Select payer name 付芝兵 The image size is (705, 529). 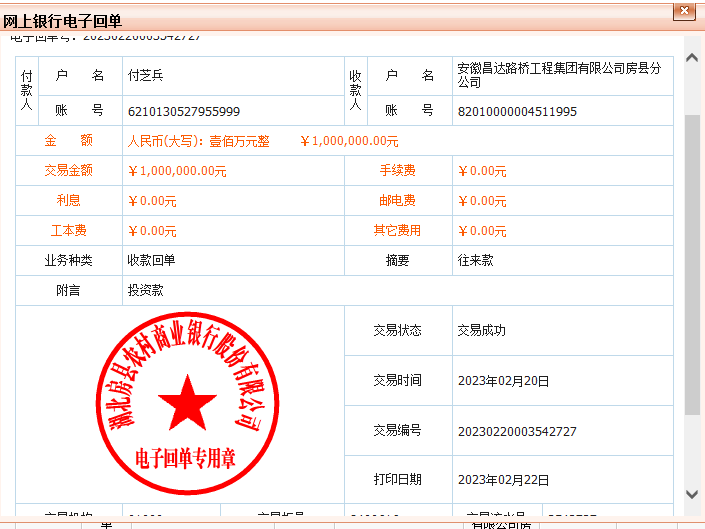[x=145, y=76]
